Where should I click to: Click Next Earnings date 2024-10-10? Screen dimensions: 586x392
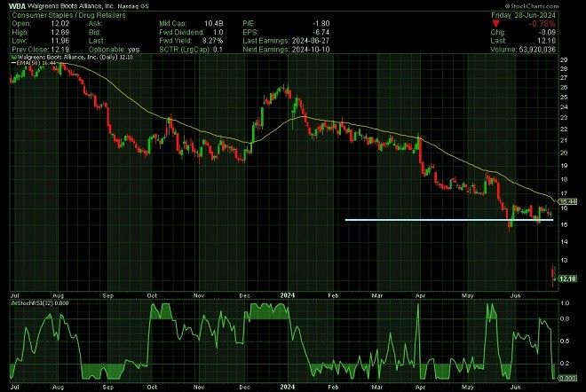(311, 50)
